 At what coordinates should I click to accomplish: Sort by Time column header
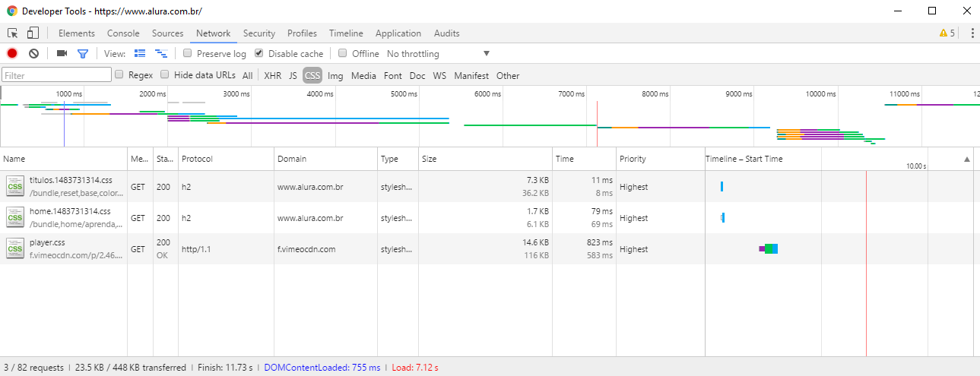click(584, 159)
